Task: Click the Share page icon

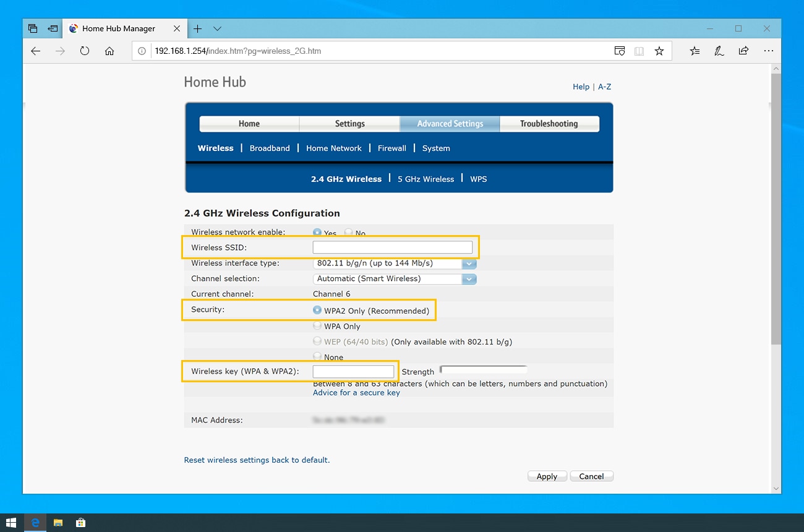Action: [x=743, y=51]
